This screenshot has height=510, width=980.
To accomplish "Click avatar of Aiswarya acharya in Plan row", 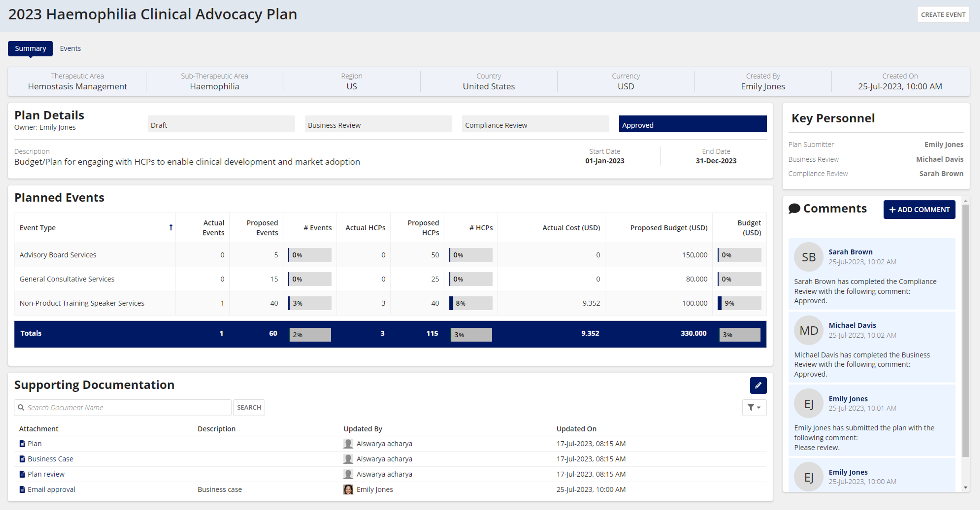I will (x=348, y=443).
